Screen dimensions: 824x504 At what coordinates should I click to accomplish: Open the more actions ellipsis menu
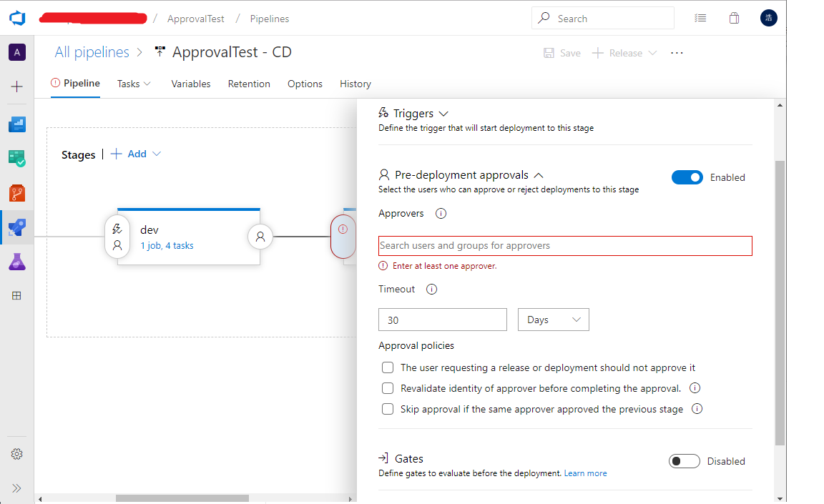(x=677, y=53)
